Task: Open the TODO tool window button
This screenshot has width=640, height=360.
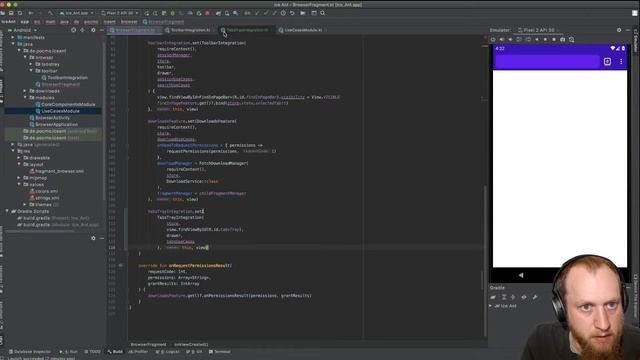Action: (92, 351)
